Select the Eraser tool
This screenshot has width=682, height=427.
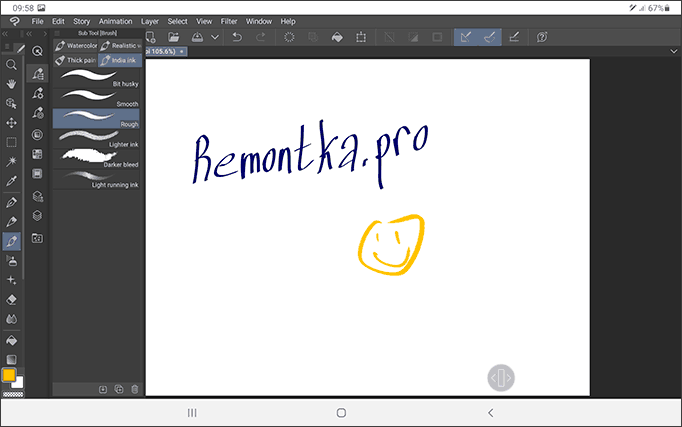[11, 300]
